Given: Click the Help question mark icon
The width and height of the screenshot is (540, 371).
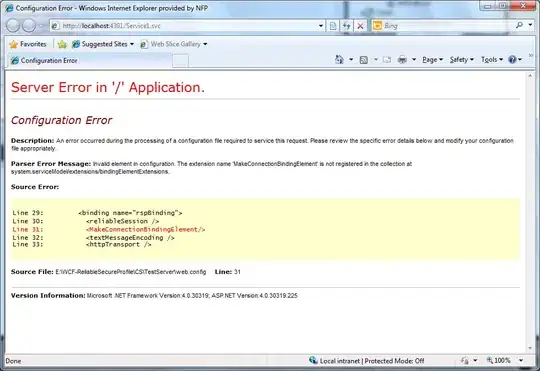Looking at the screenshot, I should (x=512, y=60).
